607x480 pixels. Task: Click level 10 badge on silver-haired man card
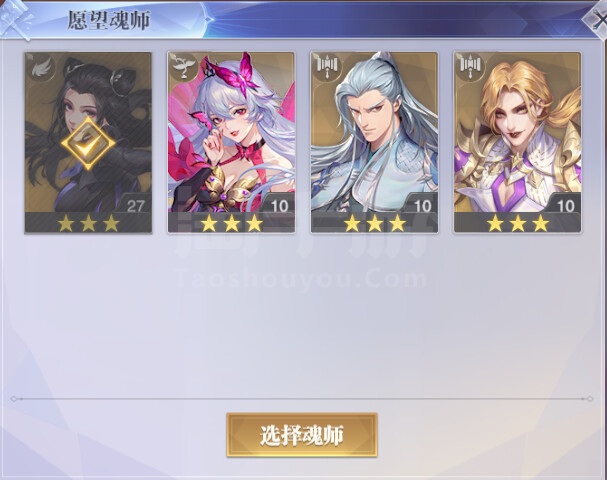(422, 205)
